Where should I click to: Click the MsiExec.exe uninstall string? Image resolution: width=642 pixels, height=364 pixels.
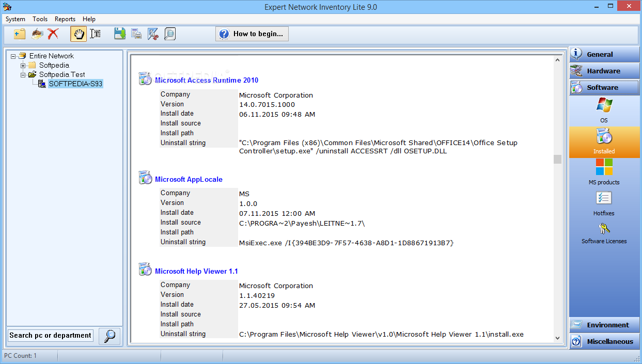(347, 243)
